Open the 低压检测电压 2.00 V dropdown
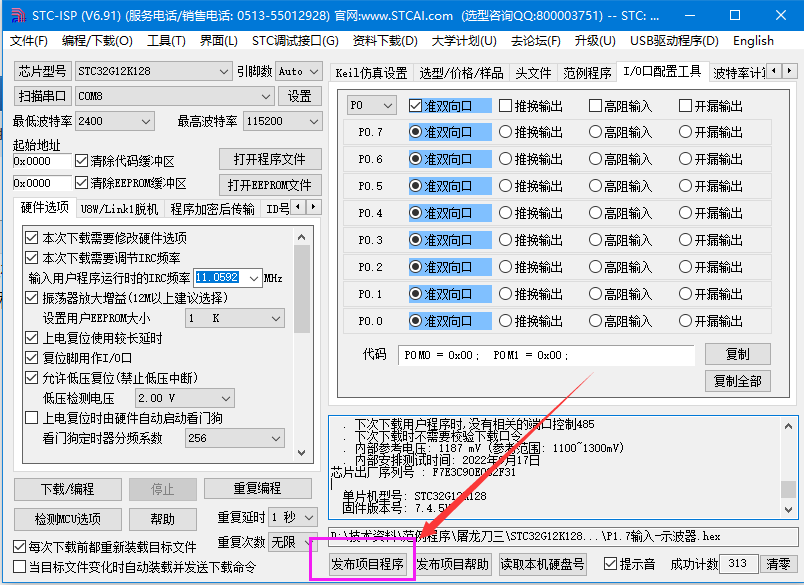Image resolution: width=804 pixels, height=585 pixels. (185, 398)
